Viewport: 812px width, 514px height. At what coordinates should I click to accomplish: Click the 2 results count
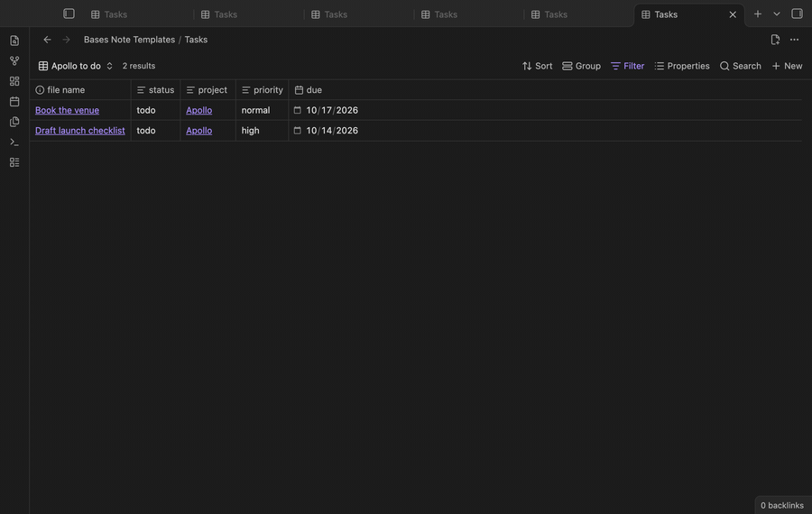pyautogui.click(x=139, y=66)
